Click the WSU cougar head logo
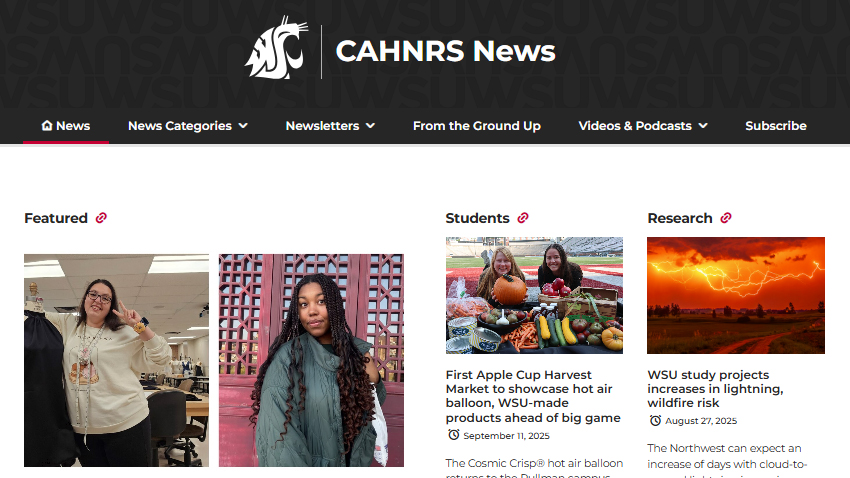This screenshot has width=850, height=478. coord(276,48)
